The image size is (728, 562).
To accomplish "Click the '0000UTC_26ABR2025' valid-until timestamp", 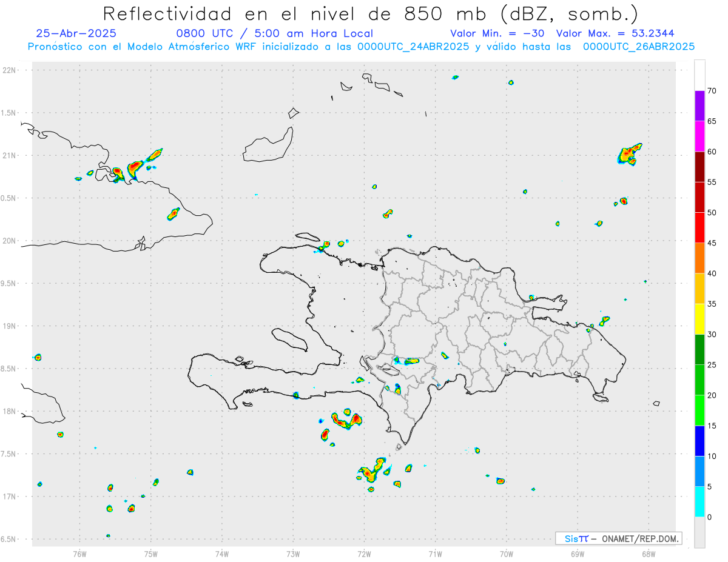I will click(639, 47).
